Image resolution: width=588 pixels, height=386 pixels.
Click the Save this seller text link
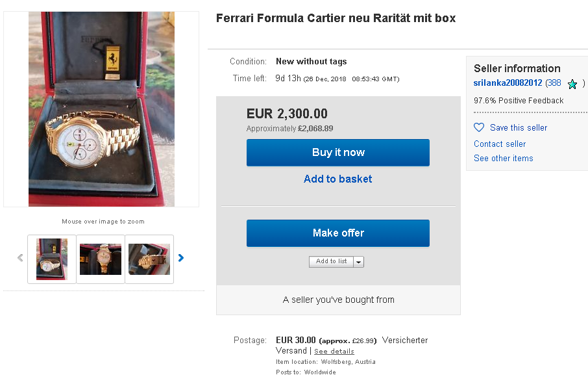pyautogui.click(x=519, y=128)
